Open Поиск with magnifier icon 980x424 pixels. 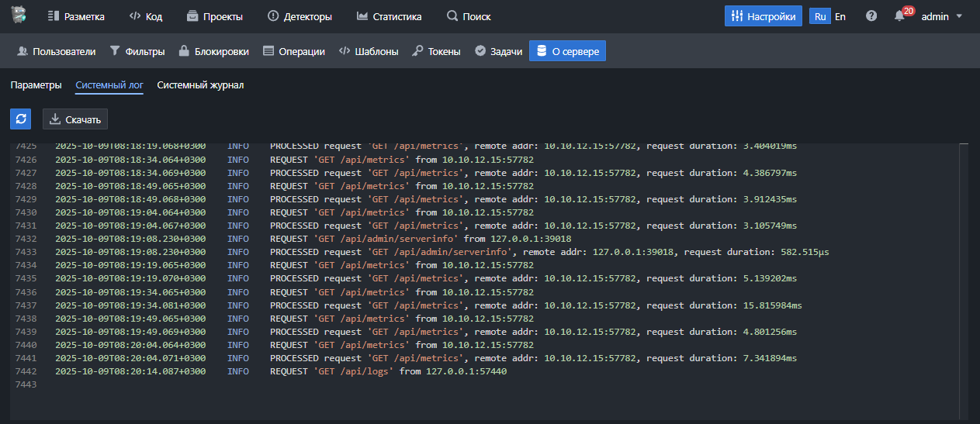(469, 16)
